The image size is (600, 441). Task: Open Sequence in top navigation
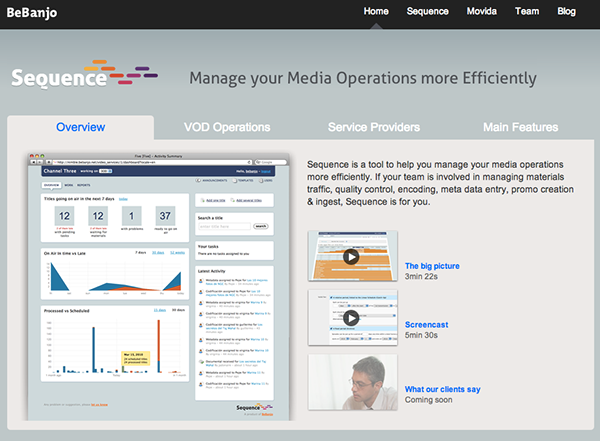[427, 11]
